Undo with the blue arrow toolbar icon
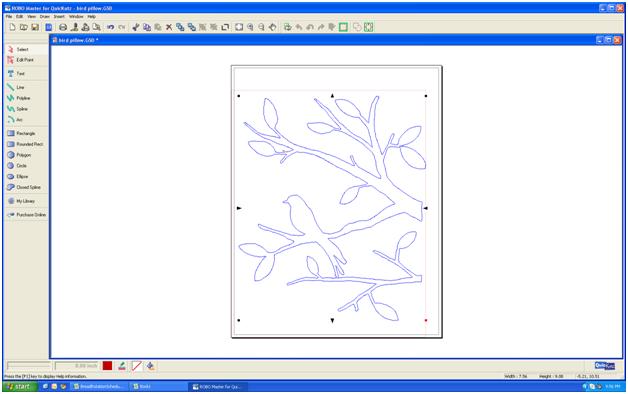Screen dimensions: 628x394 [111, 27]
